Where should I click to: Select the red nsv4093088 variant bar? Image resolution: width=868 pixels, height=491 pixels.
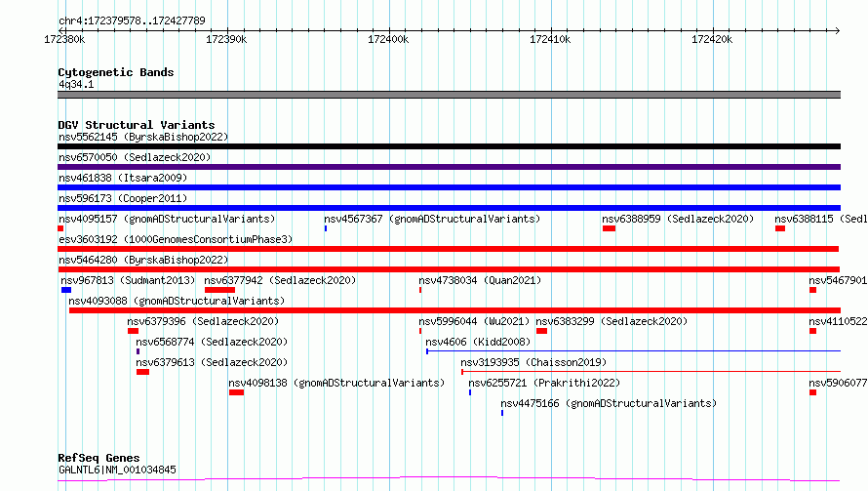(455, 310)
